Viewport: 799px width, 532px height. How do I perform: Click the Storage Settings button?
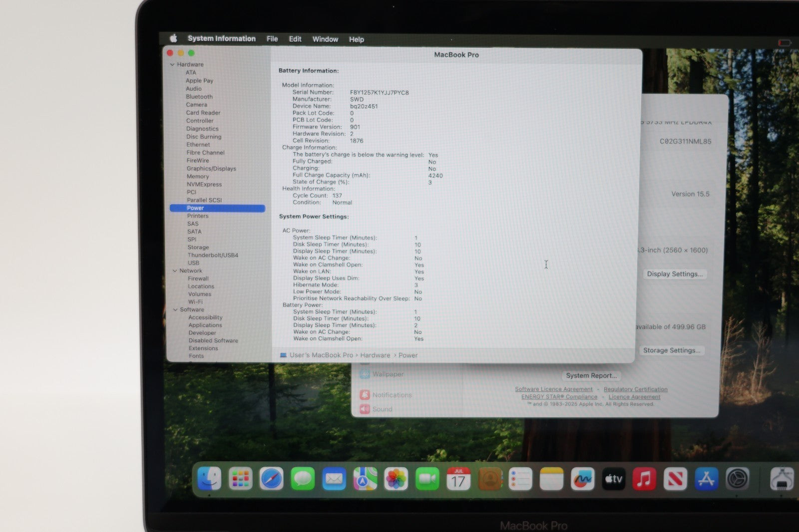(x=672, y=350)
